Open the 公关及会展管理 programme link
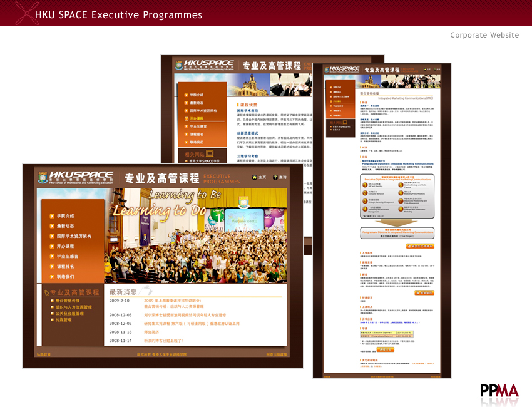Image resolution: width=532 pixels, height=407 pixels. tap(69, 314)
